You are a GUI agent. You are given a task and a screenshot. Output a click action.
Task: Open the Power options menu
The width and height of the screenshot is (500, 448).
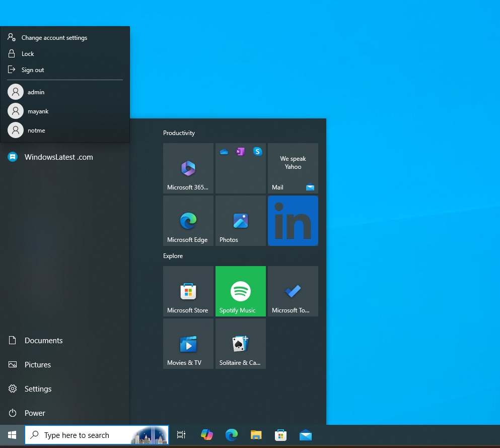tap(34, 413)
